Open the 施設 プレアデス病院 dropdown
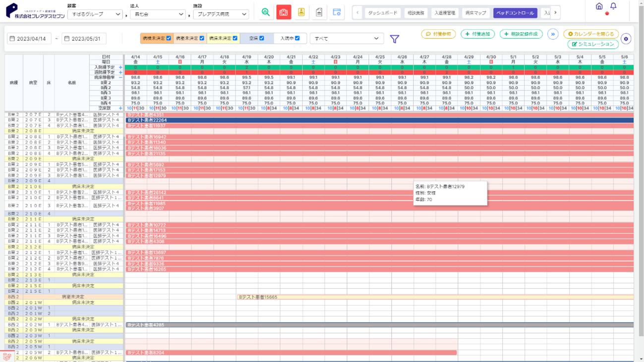The width and height of the screenshot is (644, 362). coord(221,14)
